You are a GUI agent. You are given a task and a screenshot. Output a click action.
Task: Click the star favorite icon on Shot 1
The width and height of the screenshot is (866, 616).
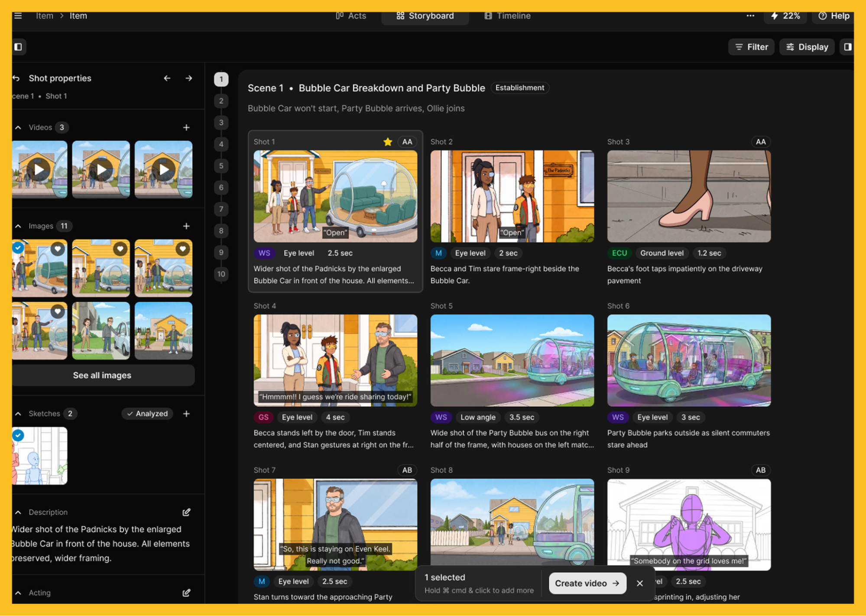click(x=388, y=142)
